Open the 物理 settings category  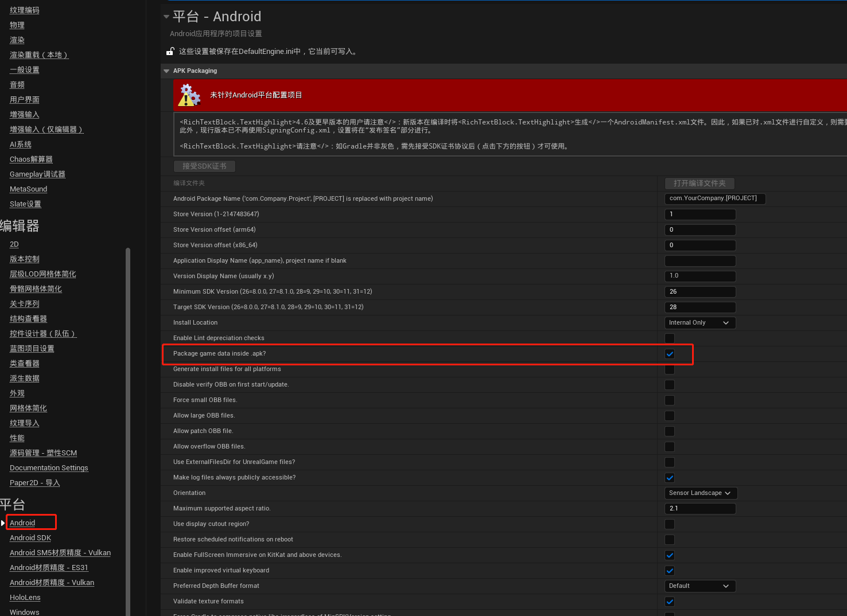pyautogui.click(x=17, y=25)
